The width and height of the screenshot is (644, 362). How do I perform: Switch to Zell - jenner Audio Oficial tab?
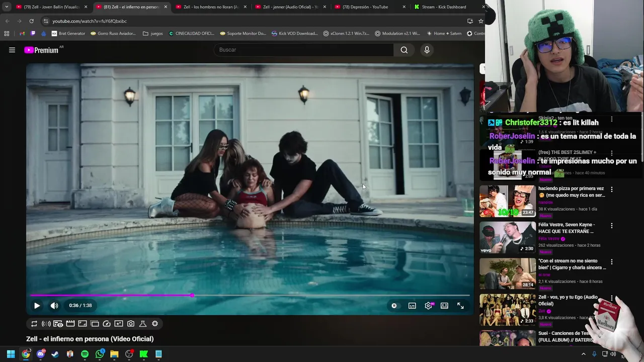(x=291, y=7)
